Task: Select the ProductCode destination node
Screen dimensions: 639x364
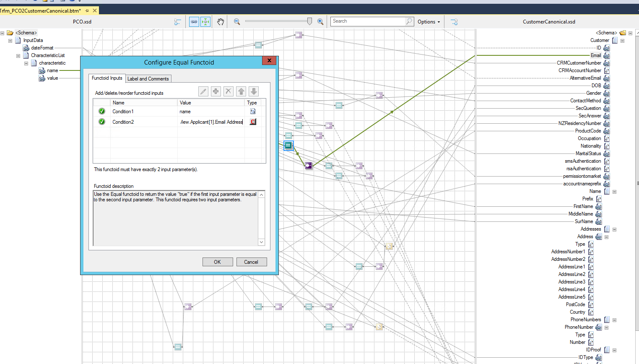Action: click(588, 131)
